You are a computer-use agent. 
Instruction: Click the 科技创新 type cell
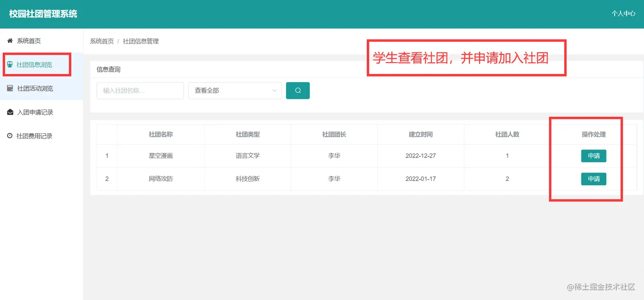tap(247, 179)
